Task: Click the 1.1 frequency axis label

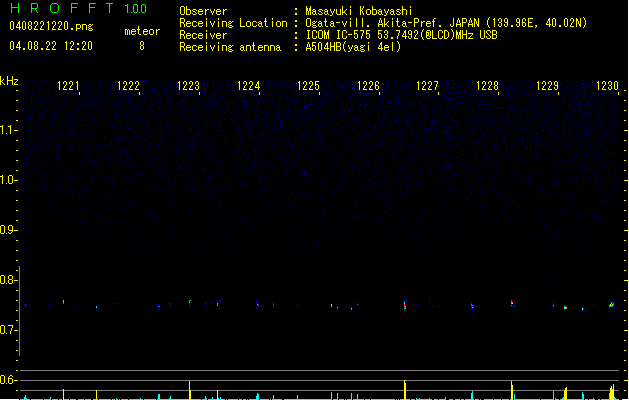Action: click(8, 130)
